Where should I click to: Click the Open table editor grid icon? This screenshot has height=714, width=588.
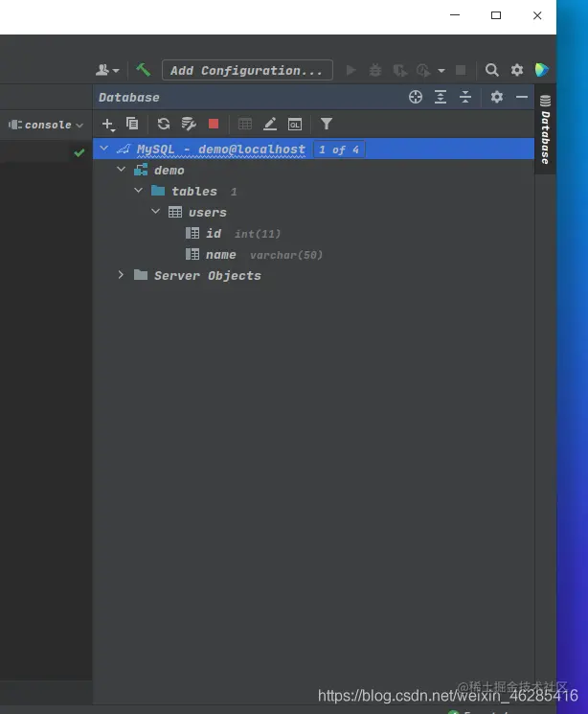245,124
